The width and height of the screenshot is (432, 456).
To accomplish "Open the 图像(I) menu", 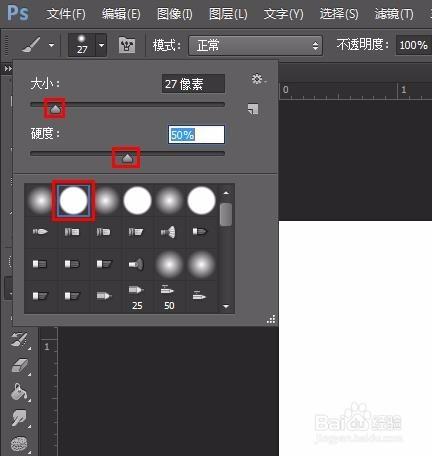I will tap(175, 14).
